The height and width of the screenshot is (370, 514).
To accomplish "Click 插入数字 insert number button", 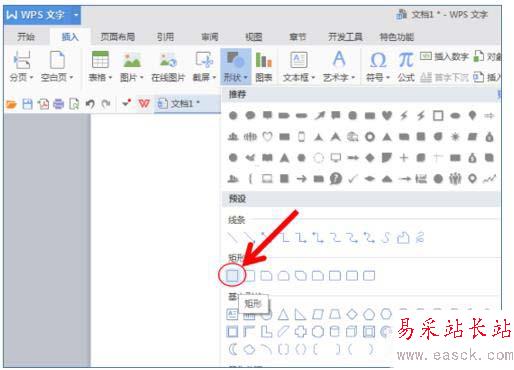I will tap(444, 57).
